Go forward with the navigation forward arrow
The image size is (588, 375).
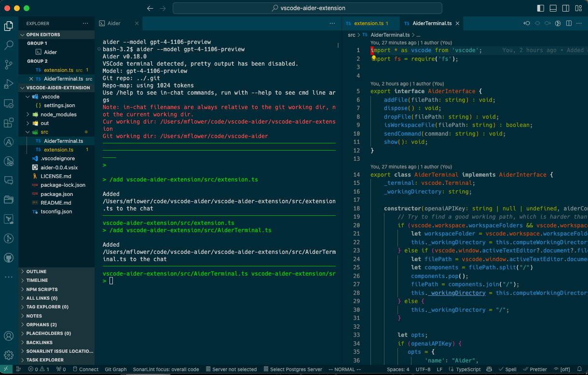click(x=163, y=8)
